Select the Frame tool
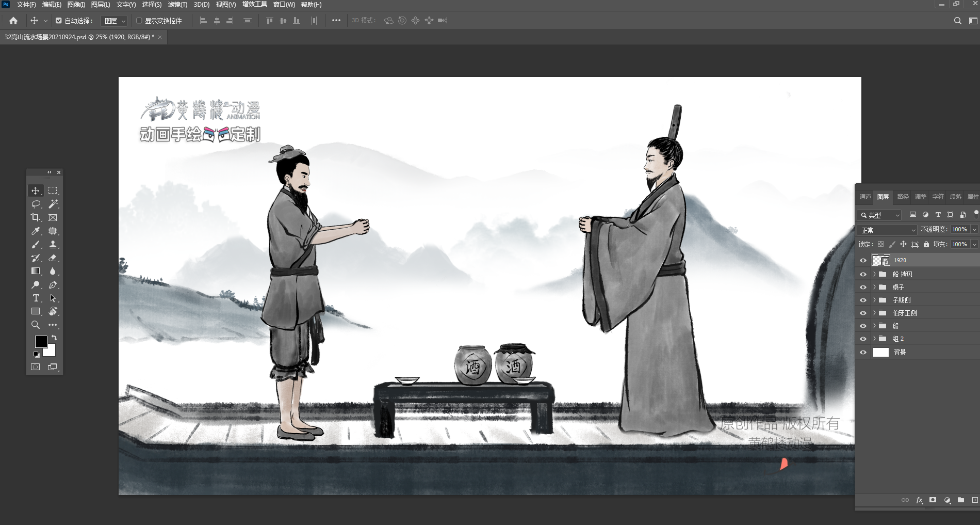980x525 pixels. pyautogui.click(x=53, y=218)
